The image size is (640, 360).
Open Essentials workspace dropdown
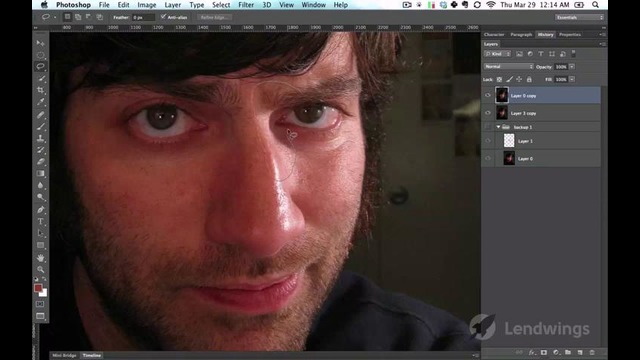coord(579,18)
